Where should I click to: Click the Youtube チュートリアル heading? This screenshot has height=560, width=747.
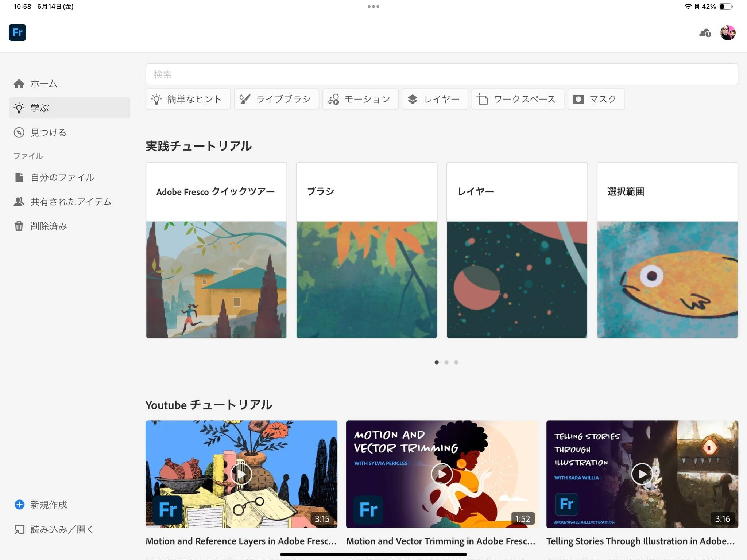tap(209, 405)
